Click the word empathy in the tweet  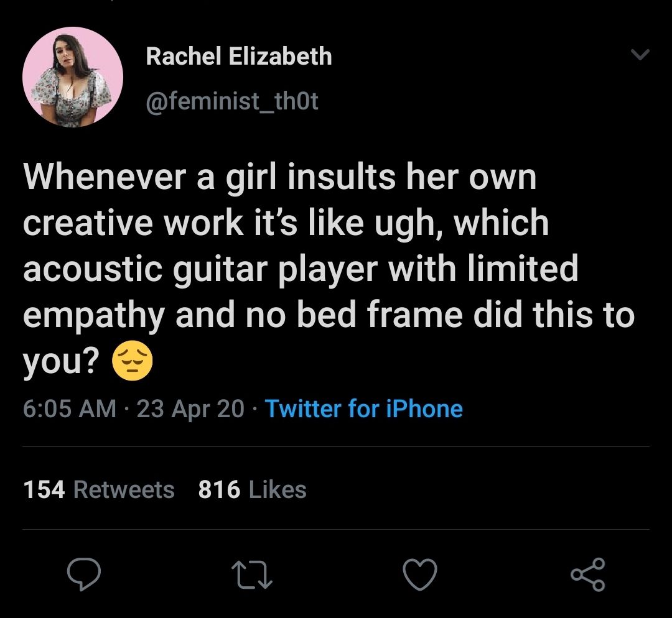coord(94,316)
